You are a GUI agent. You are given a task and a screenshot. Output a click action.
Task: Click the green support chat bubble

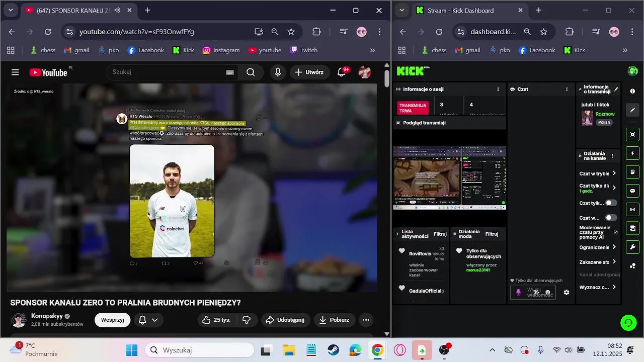[628, 322]
